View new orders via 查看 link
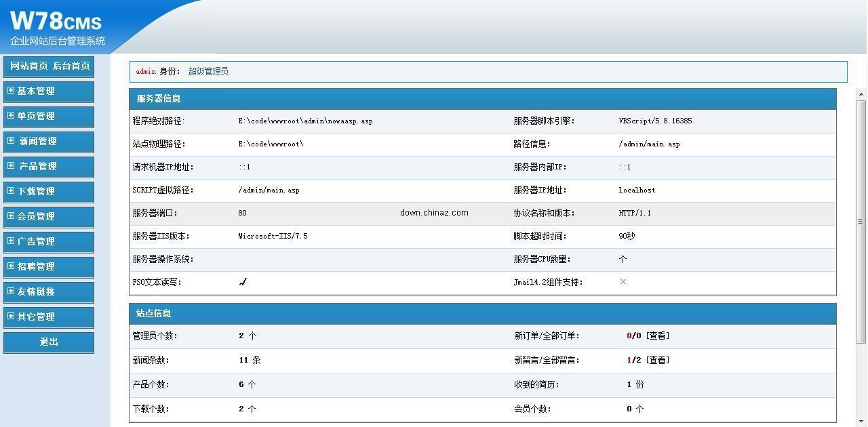 click(657, 335)
